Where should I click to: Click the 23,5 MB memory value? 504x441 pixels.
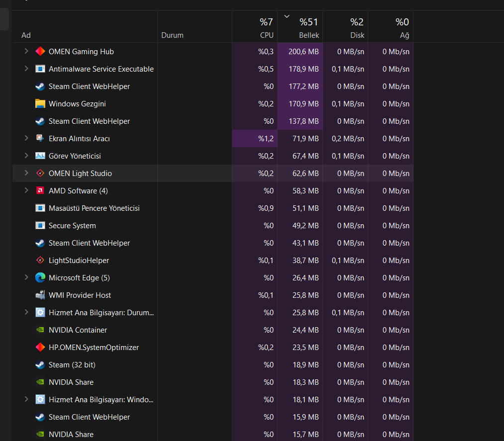305,348
